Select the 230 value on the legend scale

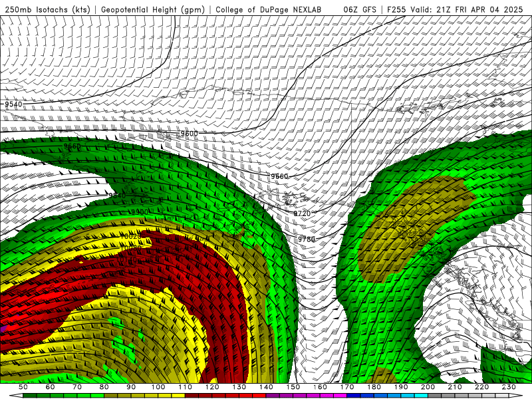click(509, 387)
